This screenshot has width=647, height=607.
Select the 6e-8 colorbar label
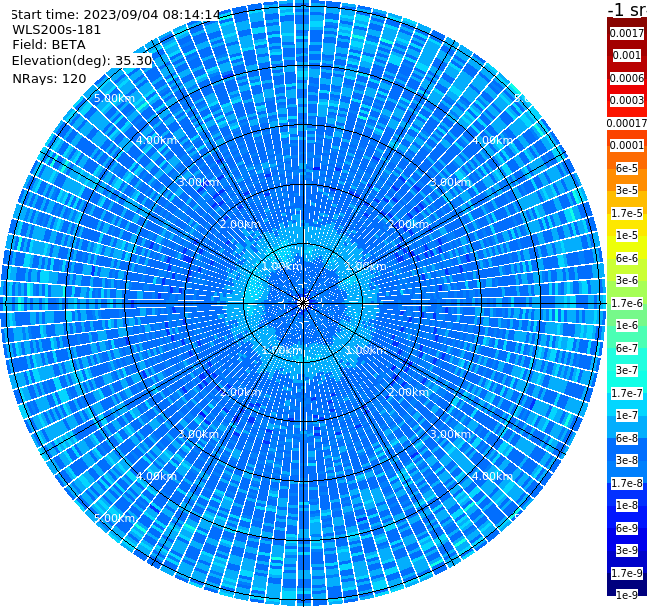627,438
